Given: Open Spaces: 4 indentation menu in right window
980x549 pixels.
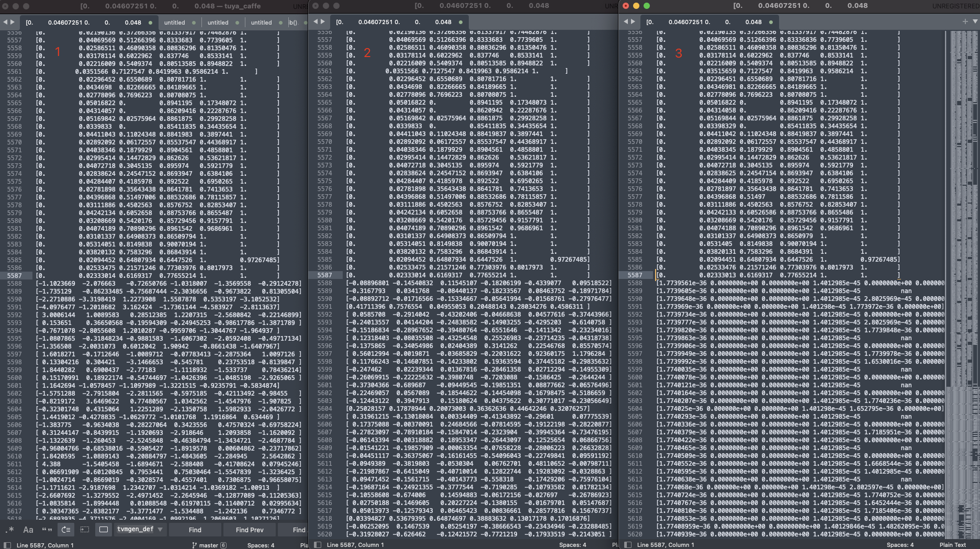Looking at the screenshot, I should point(900,545).
